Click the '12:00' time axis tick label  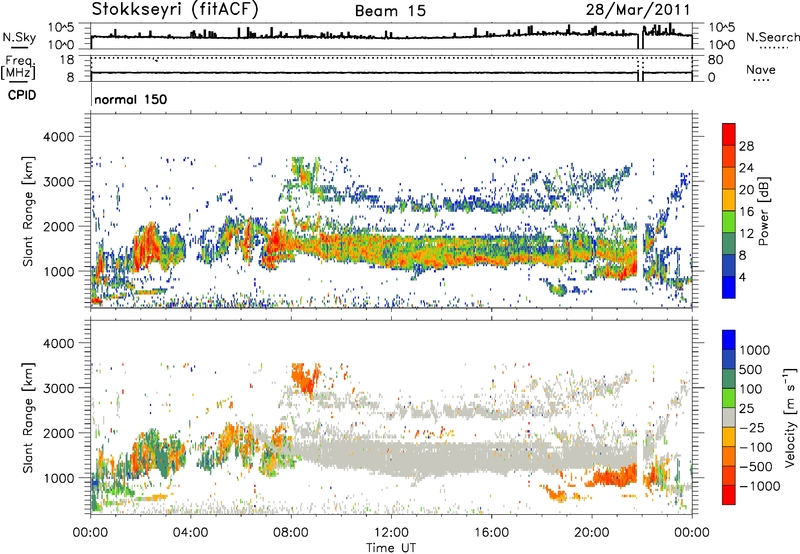[391, 533]
